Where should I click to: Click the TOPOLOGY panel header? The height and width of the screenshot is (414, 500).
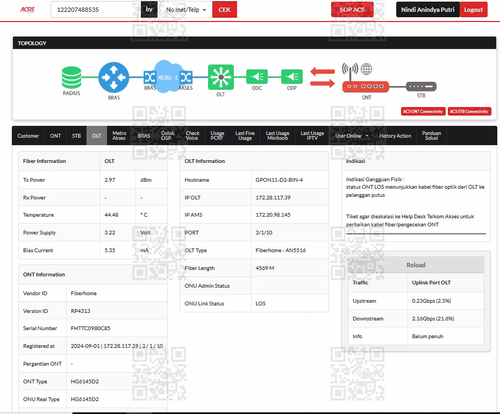click(x=254, y=43)
